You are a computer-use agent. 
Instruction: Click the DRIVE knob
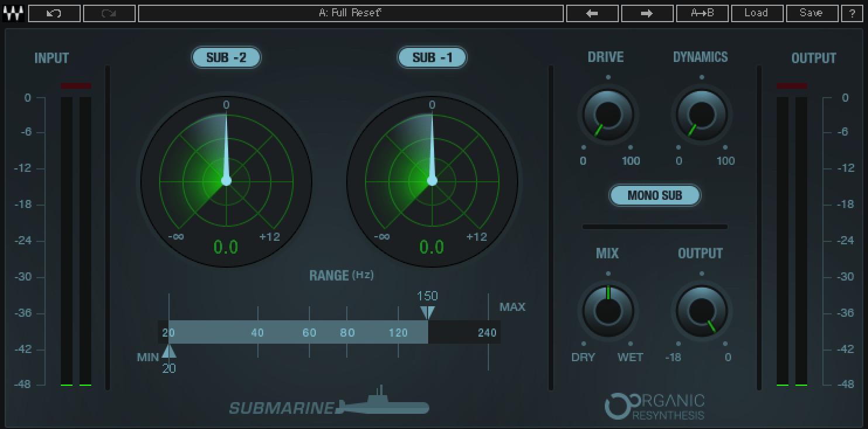607,115
